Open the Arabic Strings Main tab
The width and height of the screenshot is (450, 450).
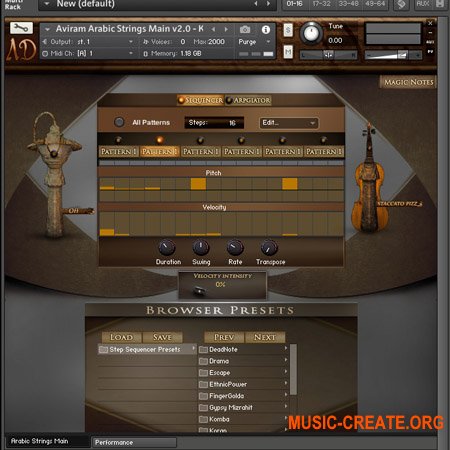click(x=47, y=441)
